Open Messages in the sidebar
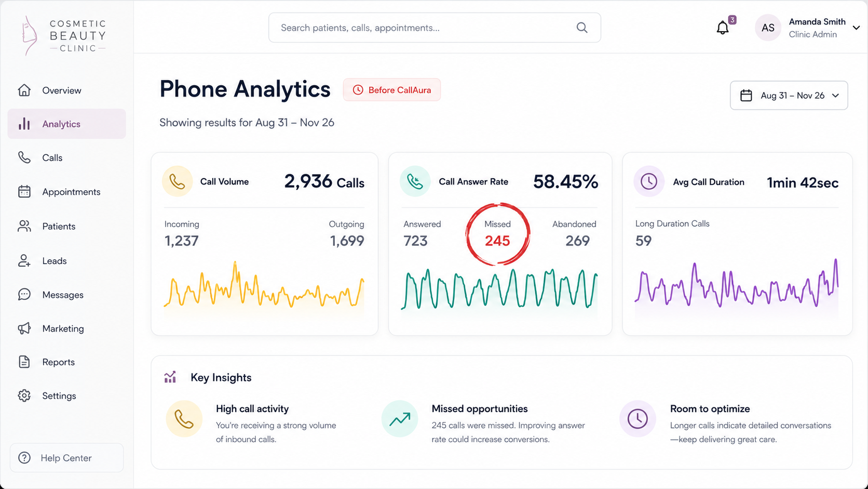 pyautogui.click(x=67, y=295)
